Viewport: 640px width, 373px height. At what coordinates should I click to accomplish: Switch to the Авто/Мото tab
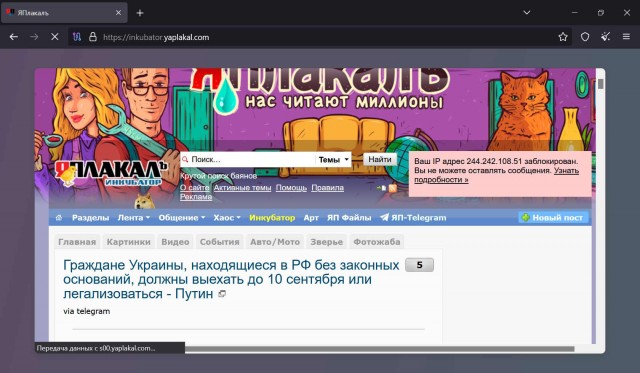pos(275,242)
